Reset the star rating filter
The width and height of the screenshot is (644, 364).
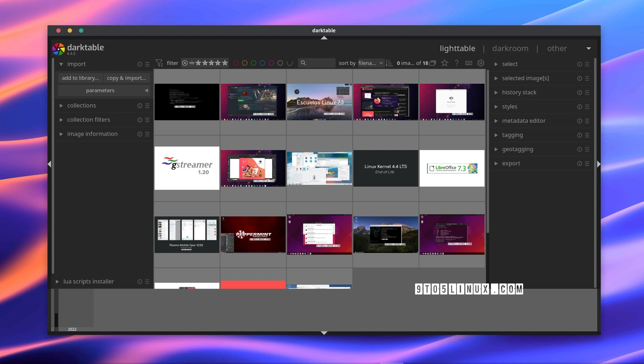(x=185, y=63)
